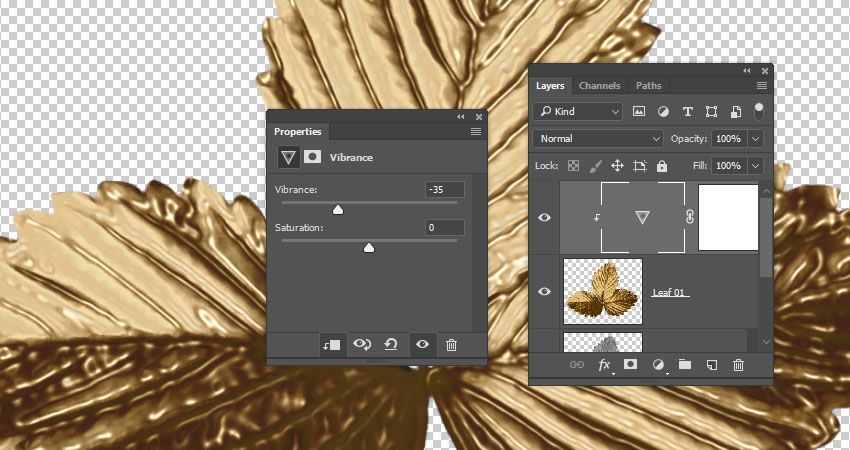
Task: Close the Layers panel
Action: coord(765,70)
